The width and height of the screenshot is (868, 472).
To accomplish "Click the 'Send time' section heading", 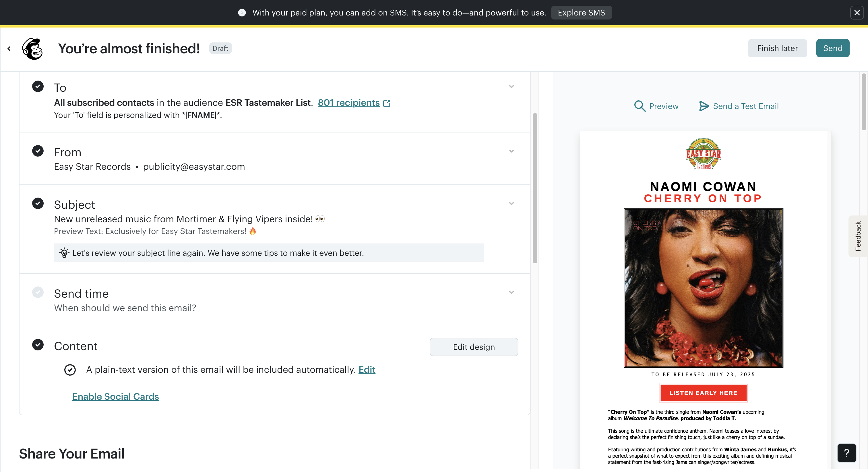I will [81, 294].
